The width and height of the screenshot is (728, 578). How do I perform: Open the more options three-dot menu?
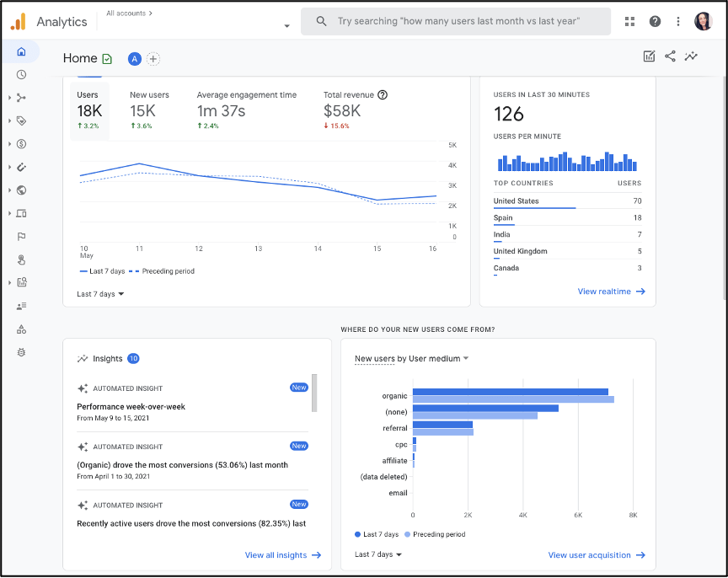[x=677, y=20]
